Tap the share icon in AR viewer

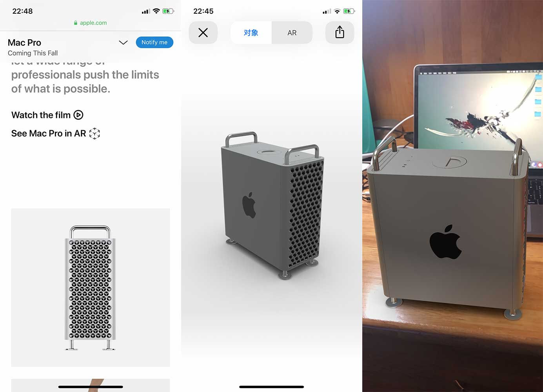[340, 33]
